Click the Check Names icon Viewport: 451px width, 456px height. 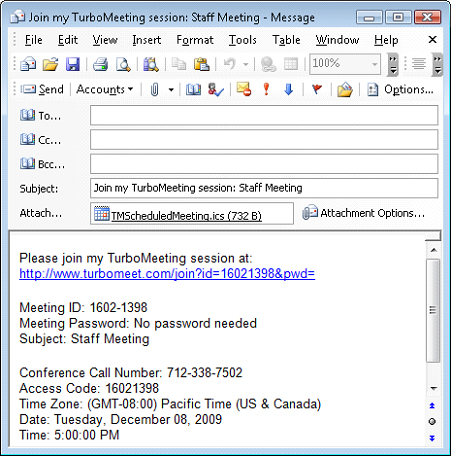pyautogui.click(x=216, y=89)
